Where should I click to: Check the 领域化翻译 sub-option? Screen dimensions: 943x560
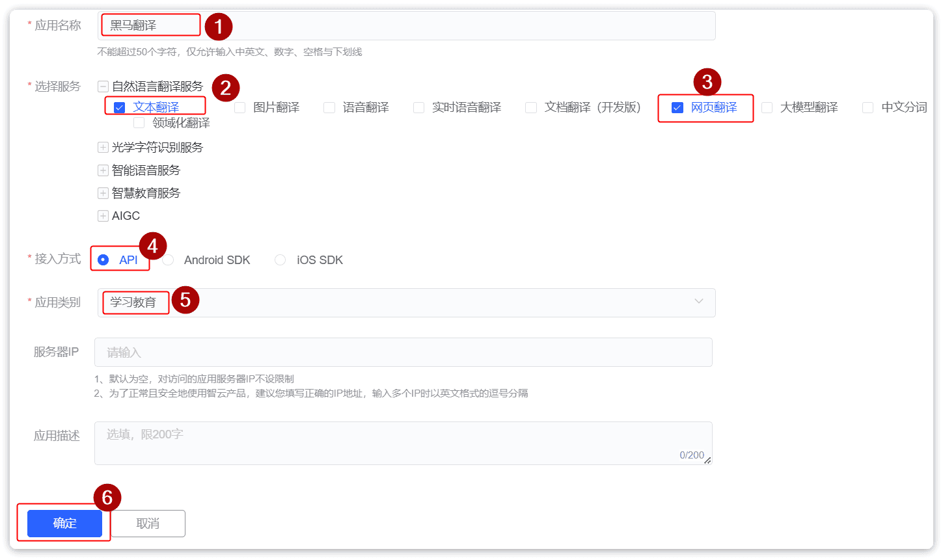coord(139,123)
